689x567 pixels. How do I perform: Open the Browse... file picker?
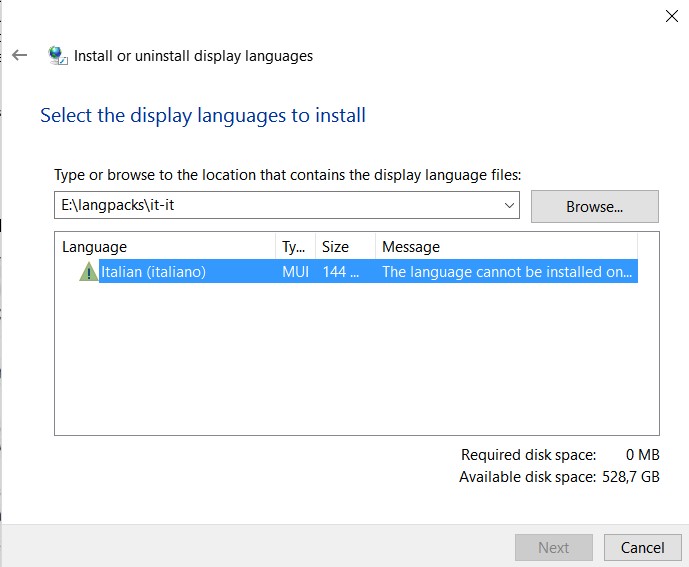595,207
